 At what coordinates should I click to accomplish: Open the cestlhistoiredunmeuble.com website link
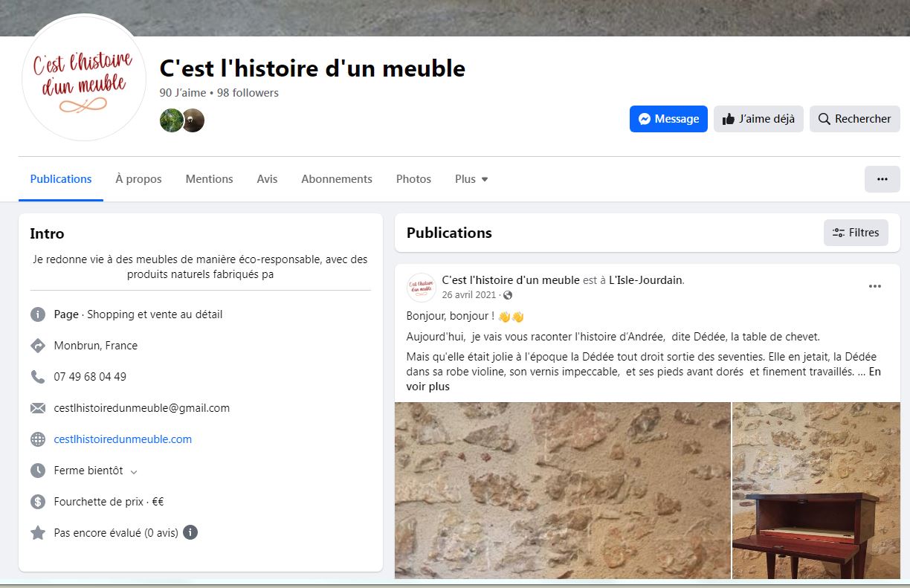pyautogui.click(x=123, y=439)
